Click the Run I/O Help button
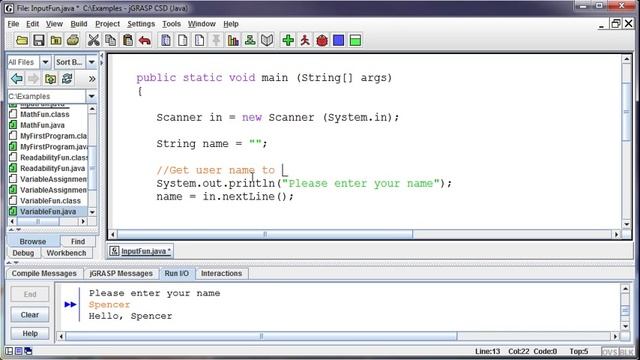This screenshot has width=640, height=360. tap(30, 333)
